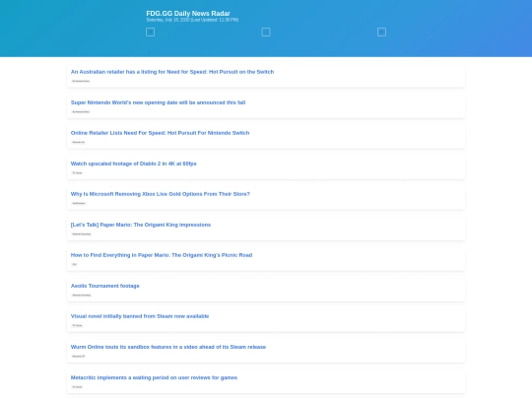Image resolution: width=532 pixels, height=399 pixels.
Task: Click source tag under Visual novel Steam headline
Action: pos(77,325)
